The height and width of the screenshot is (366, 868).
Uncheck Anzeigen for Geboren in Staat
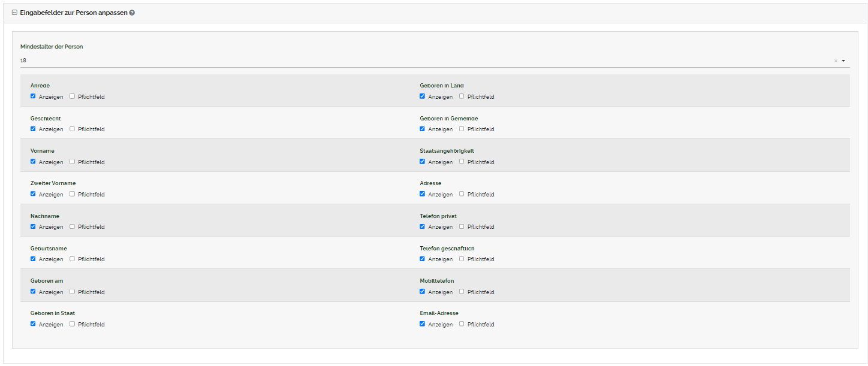point(33,324)
